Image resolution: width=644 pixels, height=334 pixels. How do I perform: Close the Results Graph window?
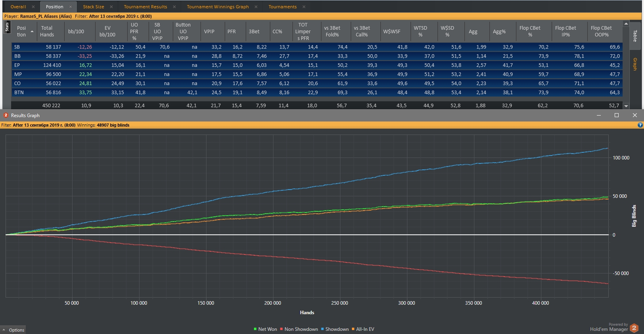click(x=635, y=115)
